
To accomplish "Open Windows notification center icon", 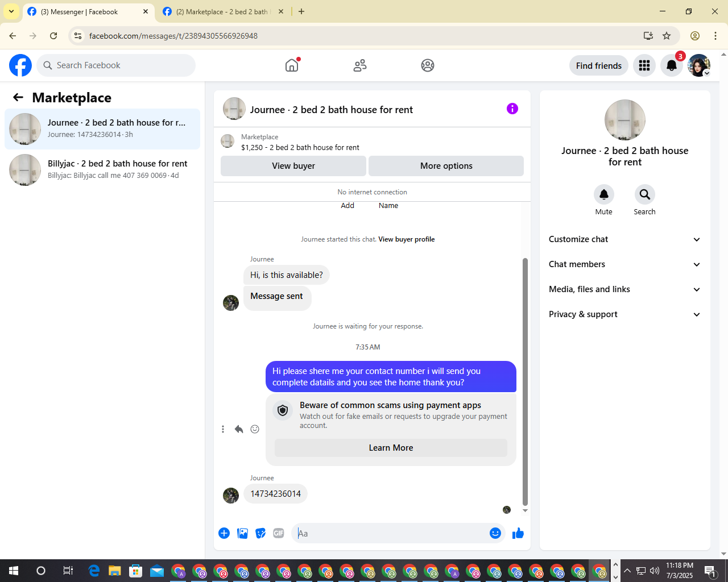I will tap(710, 571).
